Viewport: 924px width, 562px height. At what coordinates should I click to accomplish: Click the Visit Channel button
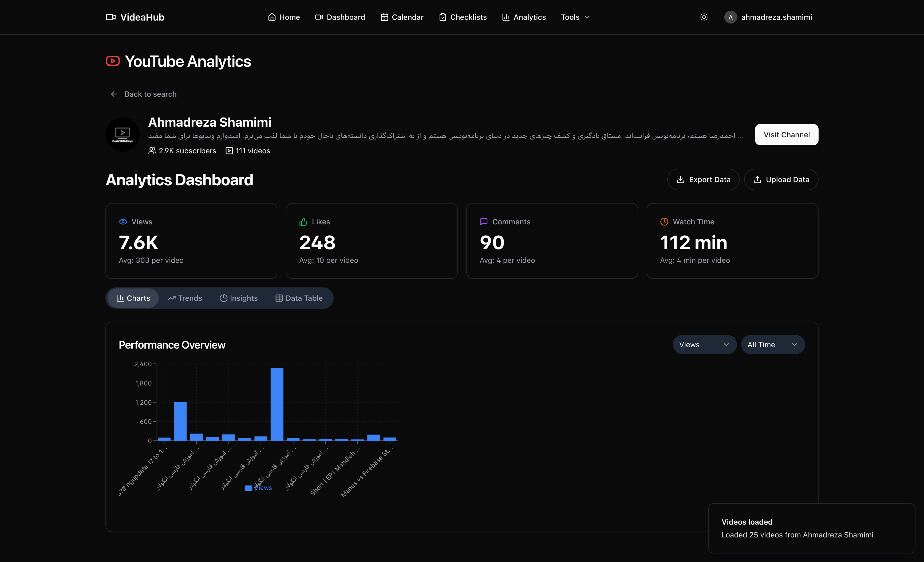click(786, 135)
